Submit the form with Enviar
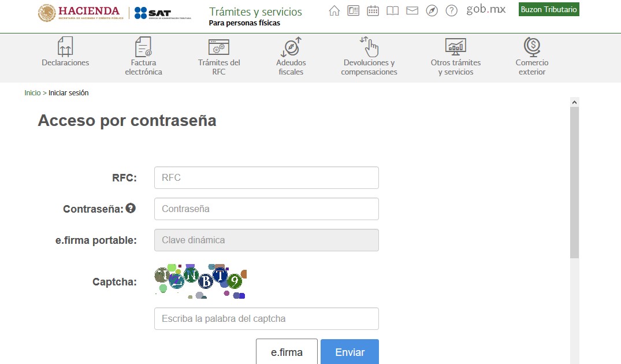Screen dimensions: 621x364 tap(349, 352)
